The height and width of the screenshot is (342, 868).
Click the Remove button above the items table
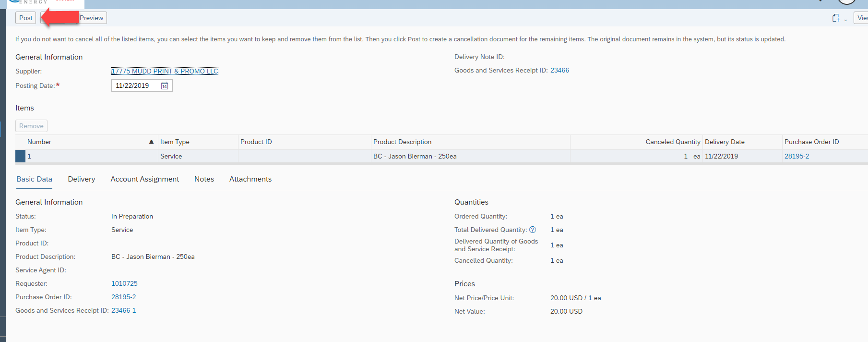point(31,126)
